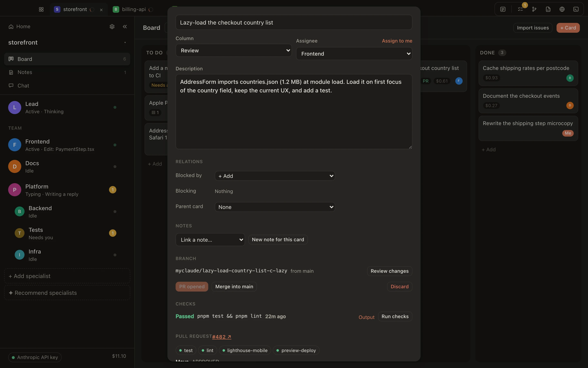The width and height of the screenshot is (588, 368).
Task: Open the Assignee dropdown set to Frontend
Action: pyautogui.click(x=354, y=54)
